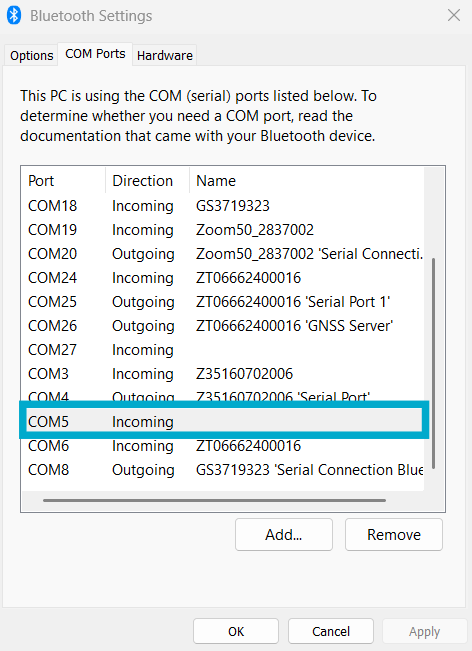Select the COM18 GS3719323 row

pyautogui.click(x=223, y=206)
